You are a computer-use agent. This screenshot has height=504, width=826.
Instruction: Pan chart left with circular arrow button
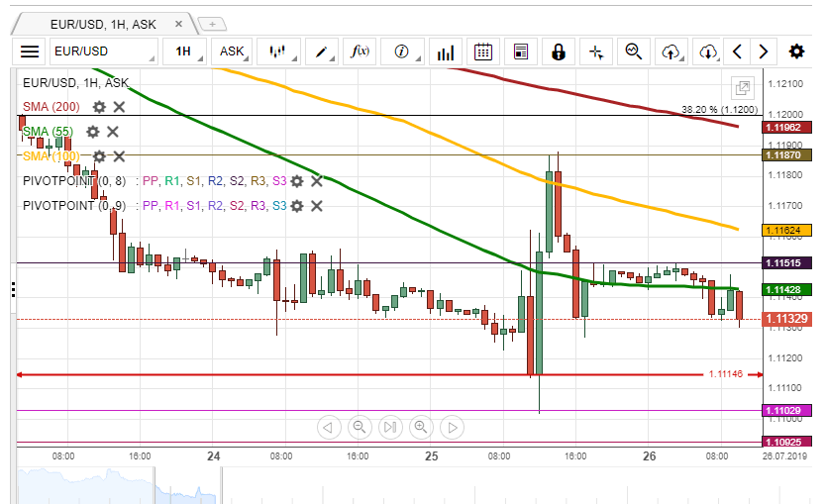(329, 427)
